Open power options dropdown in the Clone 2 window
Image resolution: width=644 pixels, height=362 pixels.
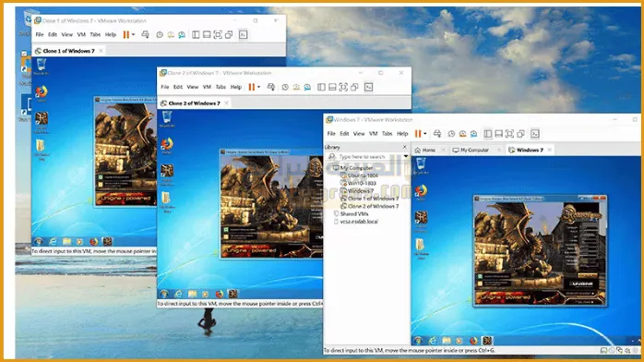pos(258,87)
